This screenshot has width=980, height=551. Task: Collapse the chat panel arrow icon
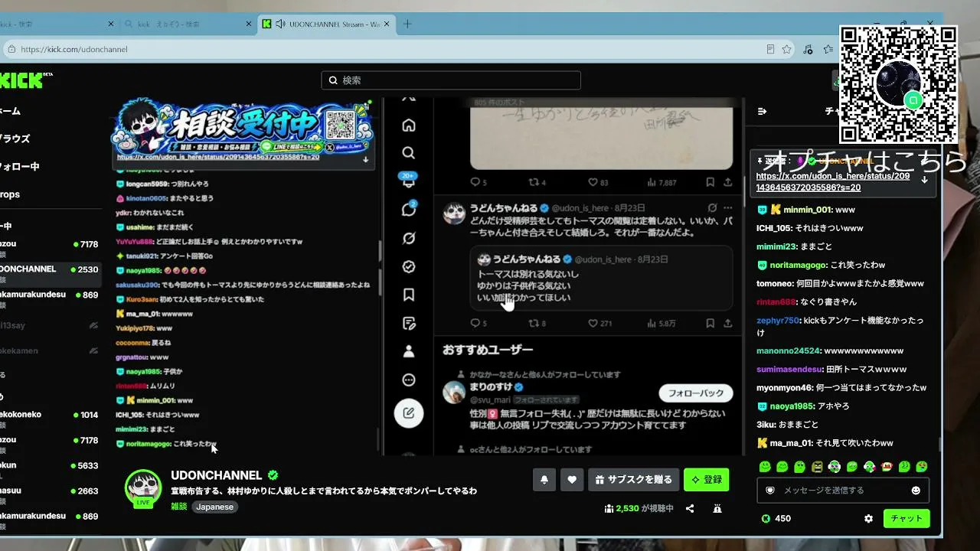[x=762, y=111]
